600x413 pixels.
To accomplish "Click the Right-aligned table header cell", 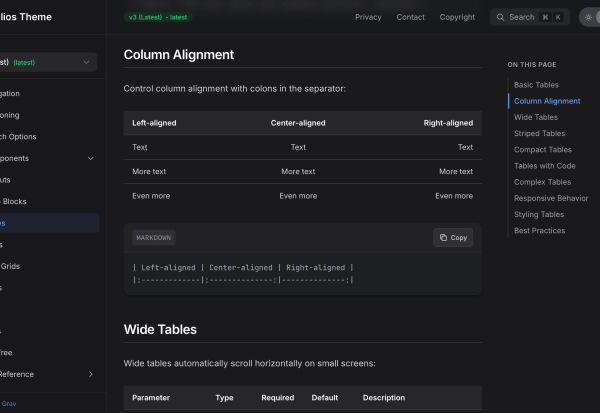I will coord(448,123).
